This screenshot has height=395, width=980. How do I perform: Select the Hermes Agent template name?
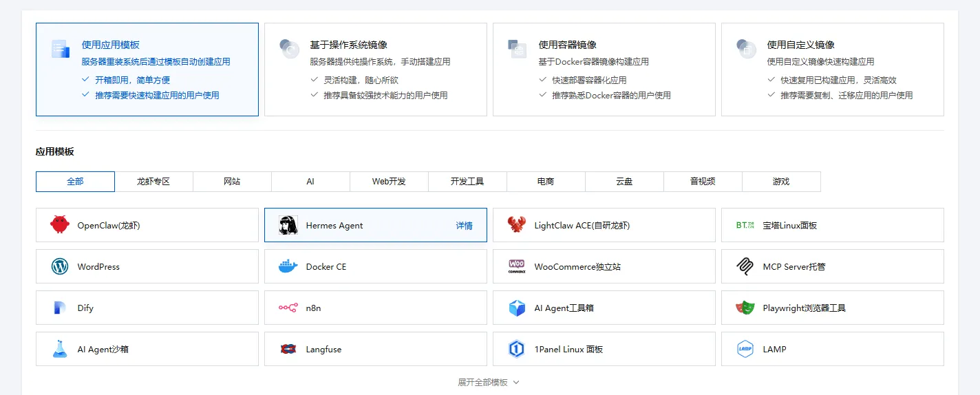(x=334, y=225)
